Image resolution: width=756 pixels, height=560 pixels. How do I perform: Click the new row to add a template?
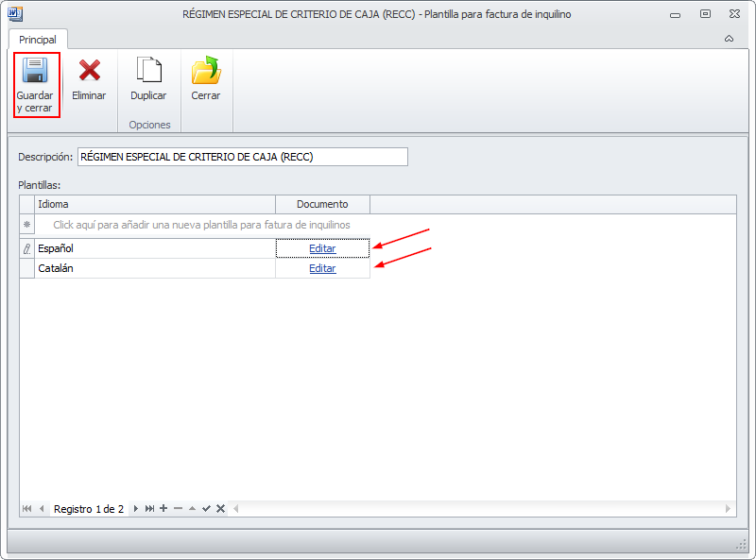[x=201, y=225]
